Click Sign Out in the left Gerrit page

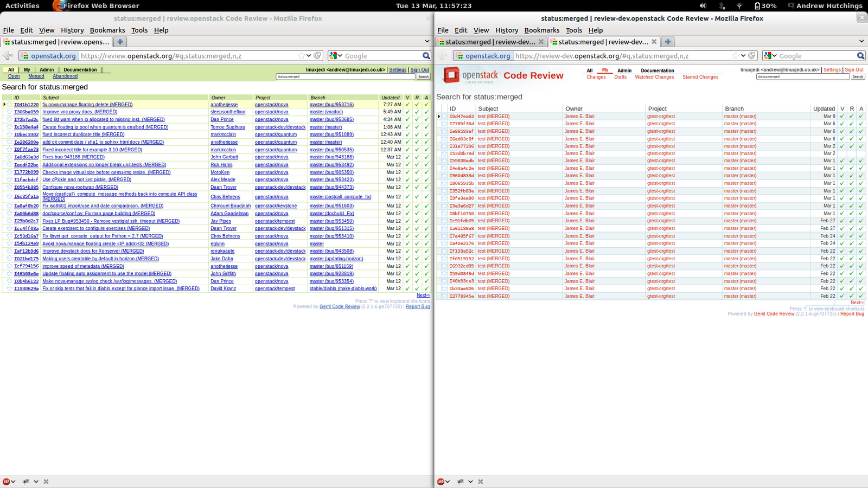[x=419, y=70]
